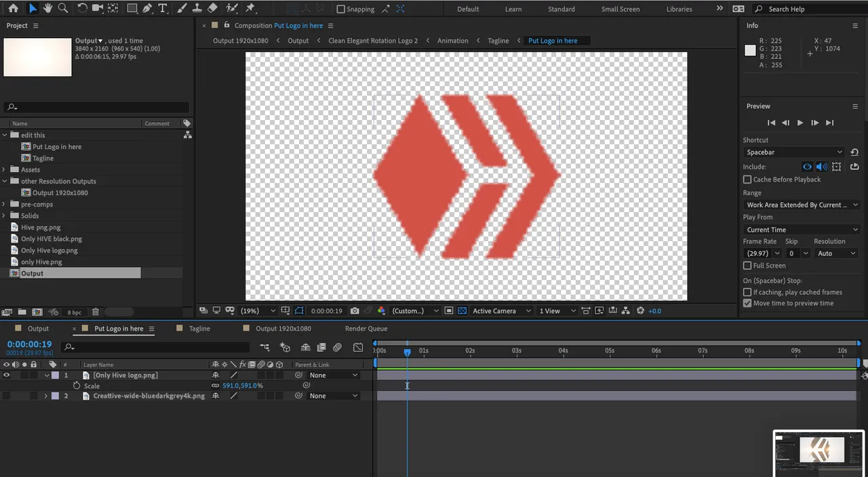
Task: Select the Camera tool
Action: point(98,8)
